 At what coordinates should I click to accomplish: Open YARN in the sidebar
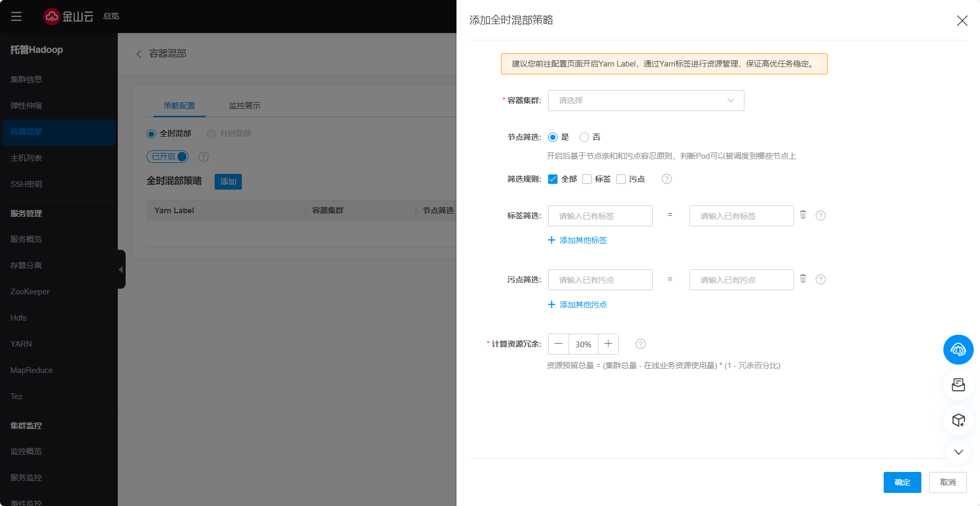[21, 344]
